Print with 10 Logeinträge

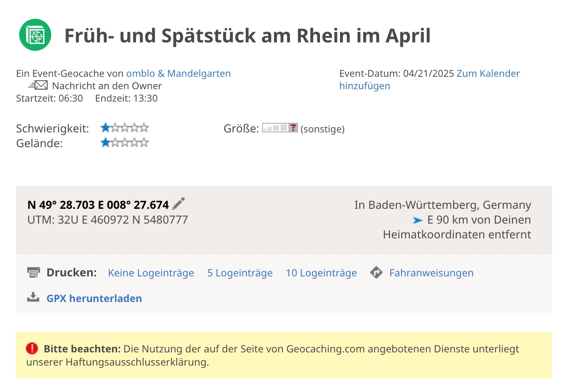click(321, 273)
